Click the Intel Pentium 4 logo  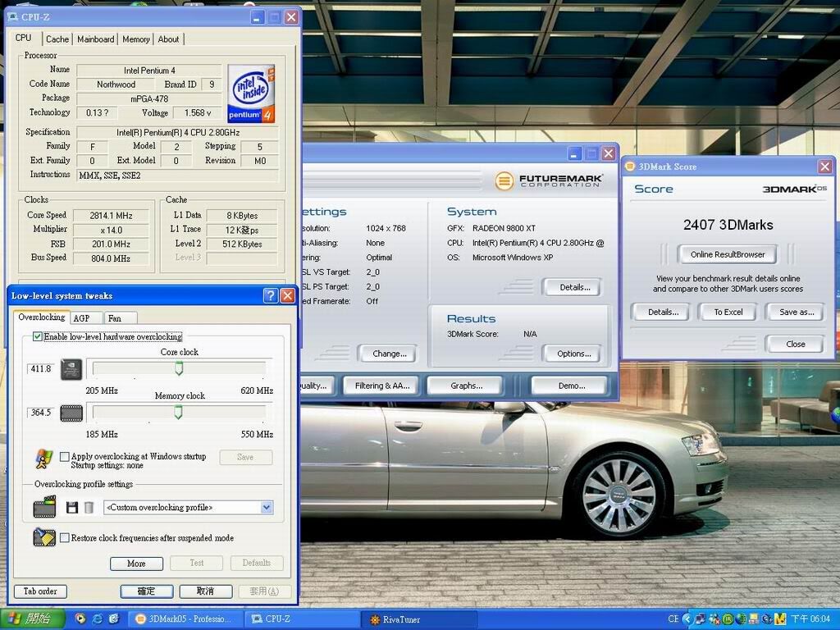coord(250,94)
